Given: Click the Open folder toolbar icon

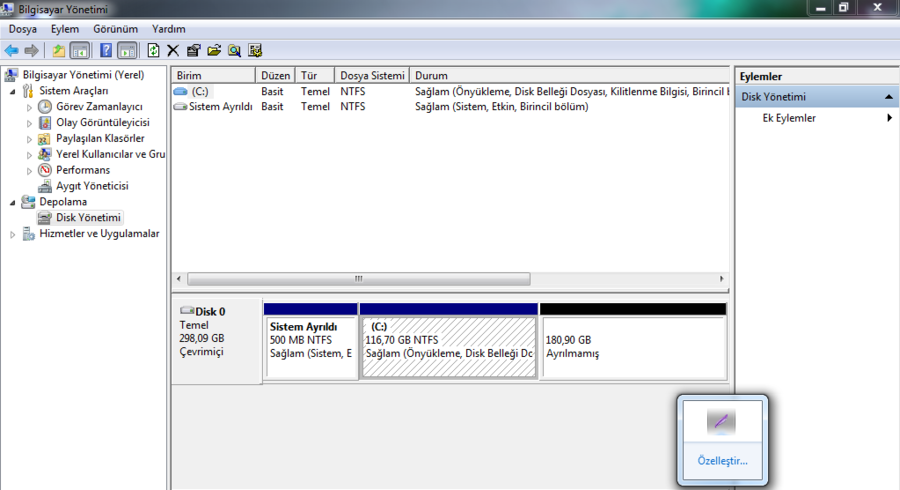Looking at the screenshot, I should click(x=214, y=50).
